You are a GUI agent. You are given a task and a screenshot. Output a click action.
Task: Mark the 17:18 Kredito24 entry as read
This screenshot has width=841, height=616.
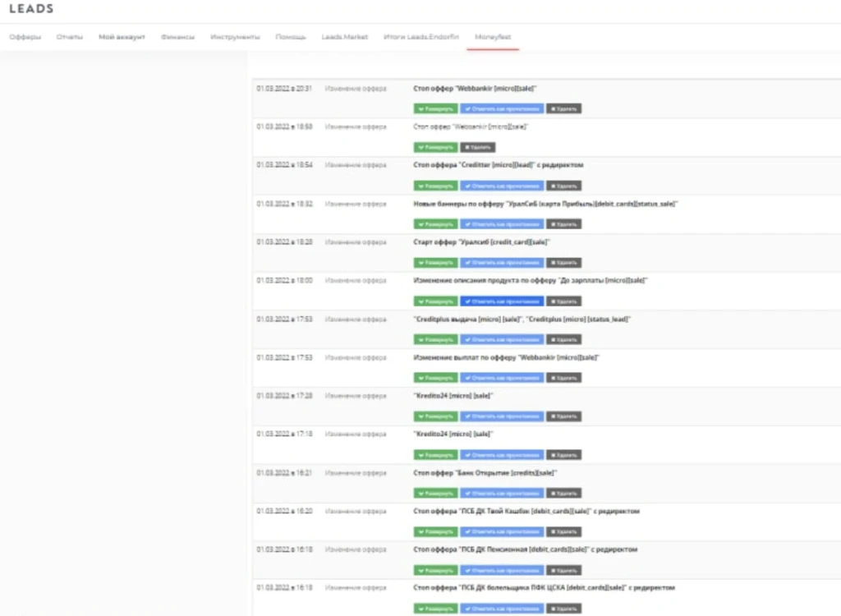(x=502, y=454)
